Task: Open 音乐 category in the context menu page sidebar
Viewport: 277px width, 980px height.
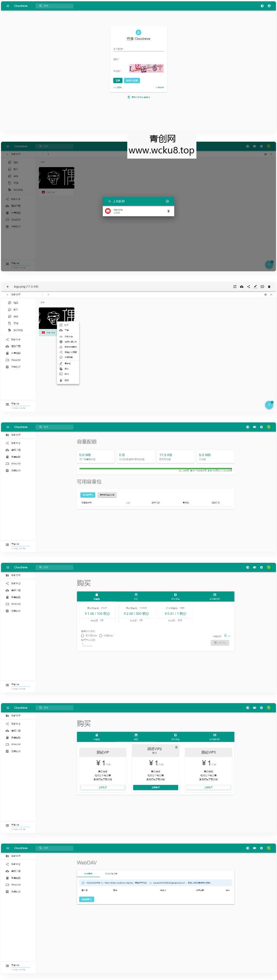Action: (x=16, y=317)
